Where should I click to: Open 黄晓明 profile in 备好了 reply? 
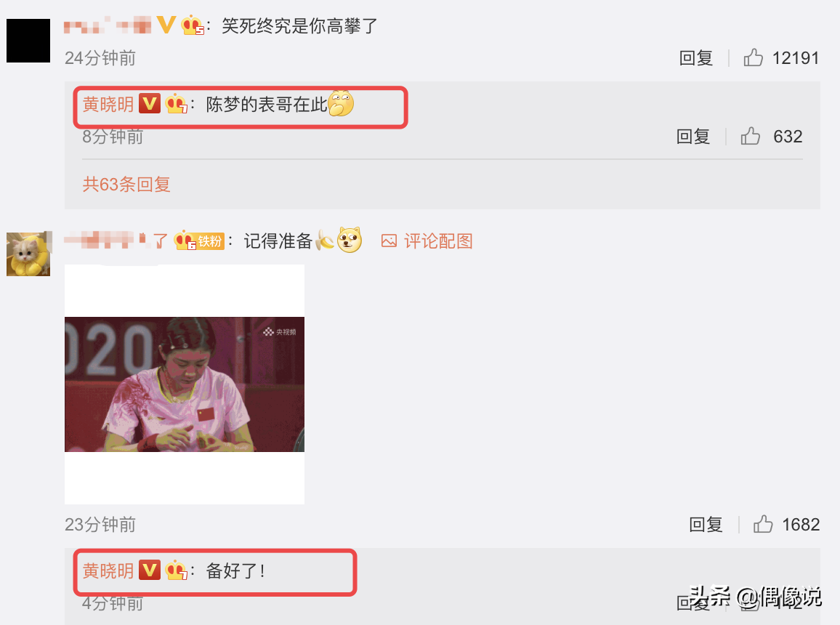coord(108,570)
